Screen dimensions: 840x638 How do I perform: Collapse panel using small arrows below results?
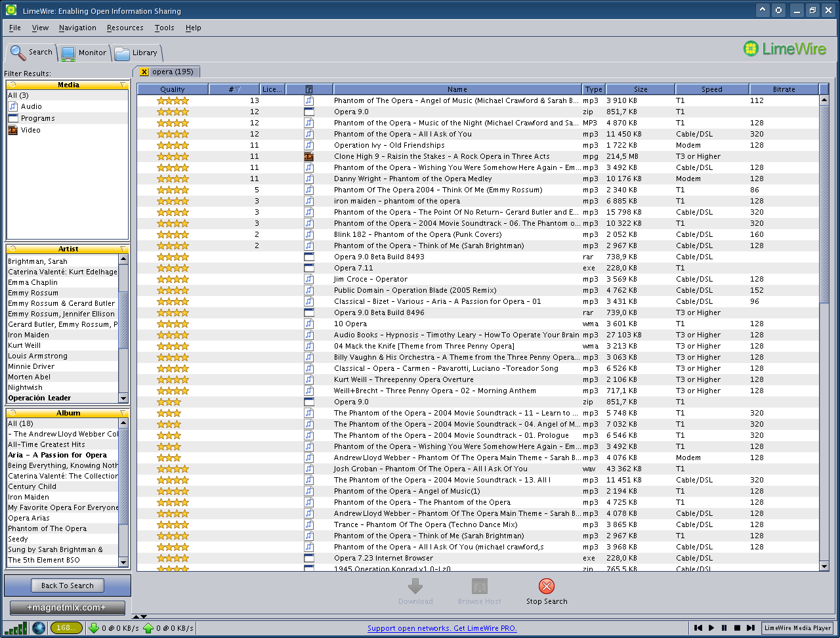(x=140, y=616)
